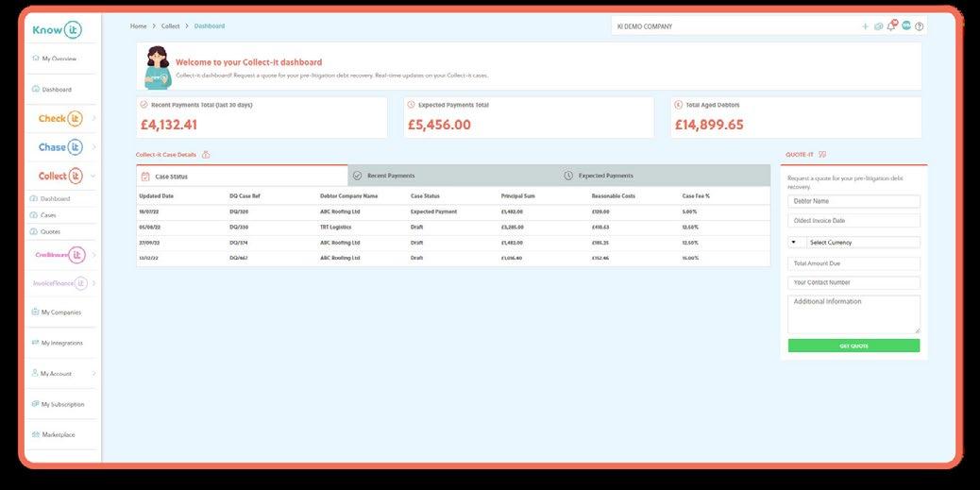Click the Total Amount Due field
This screenshot has height=490, width=980.
(x=853, y=263)
